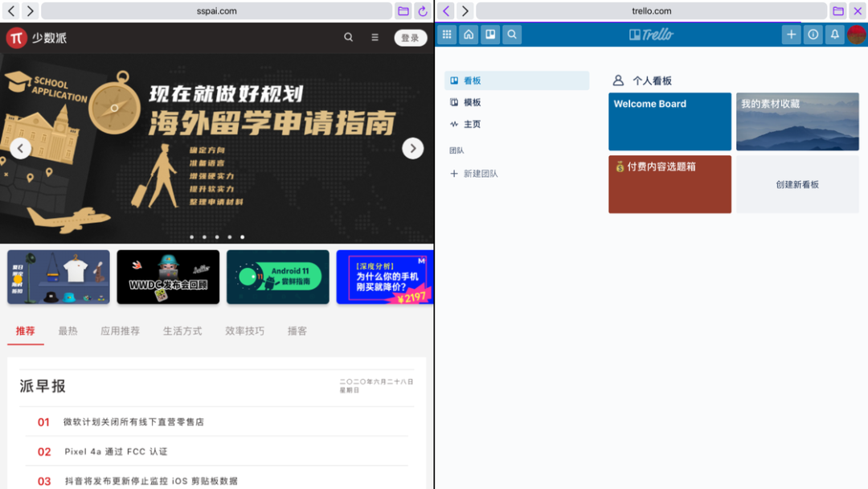Go to Trello home via the house icon
Image resolution: width=868 pixels, height=489 pixels.
[x=469, y=35]
